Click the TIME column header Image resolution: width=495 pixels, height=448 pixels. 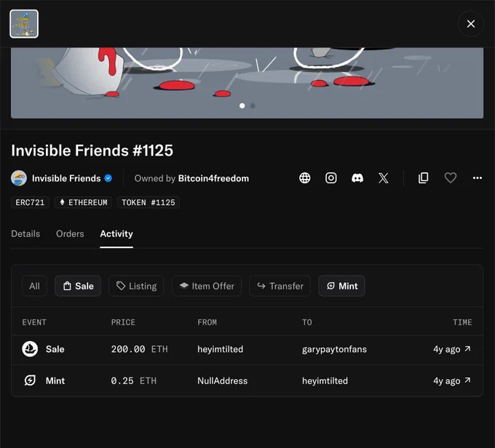462,322
